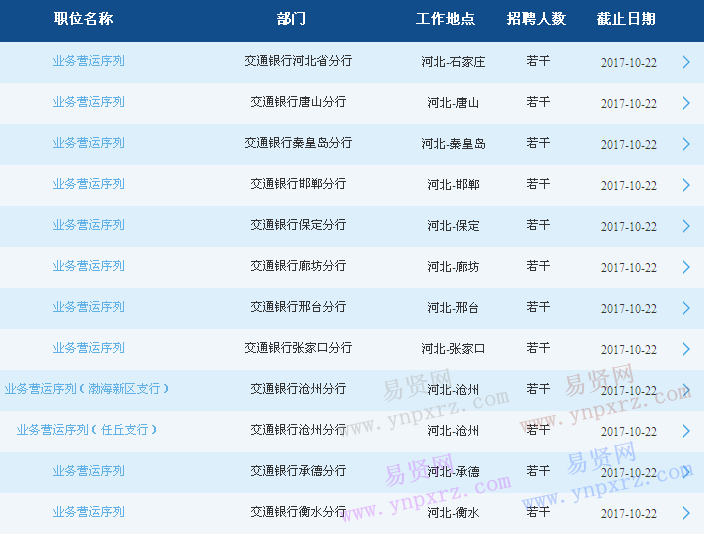Expand the 任丘支行 row using its arrow
Viewport: 704px width, 544px height.
pos(686,431)
